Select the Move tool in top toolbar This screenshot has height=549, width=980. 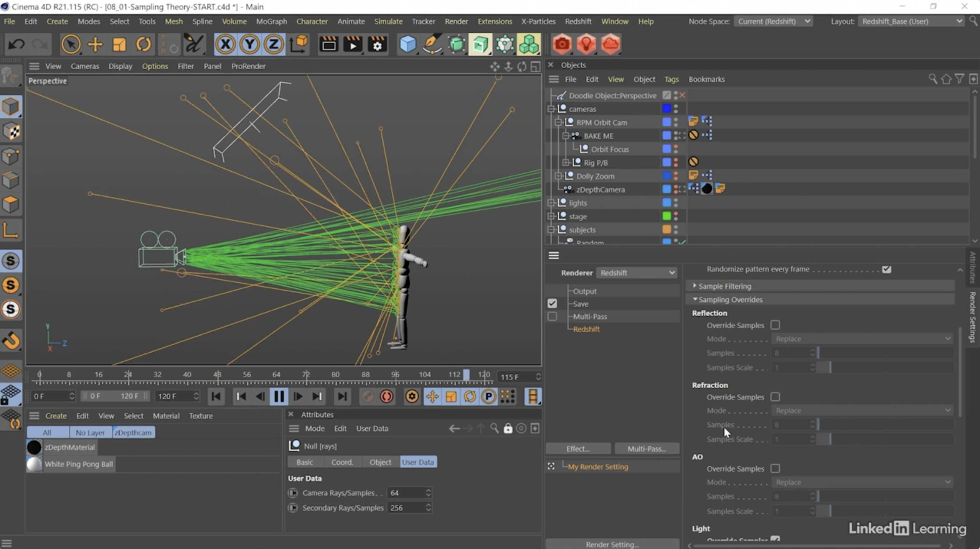point(95,44)
